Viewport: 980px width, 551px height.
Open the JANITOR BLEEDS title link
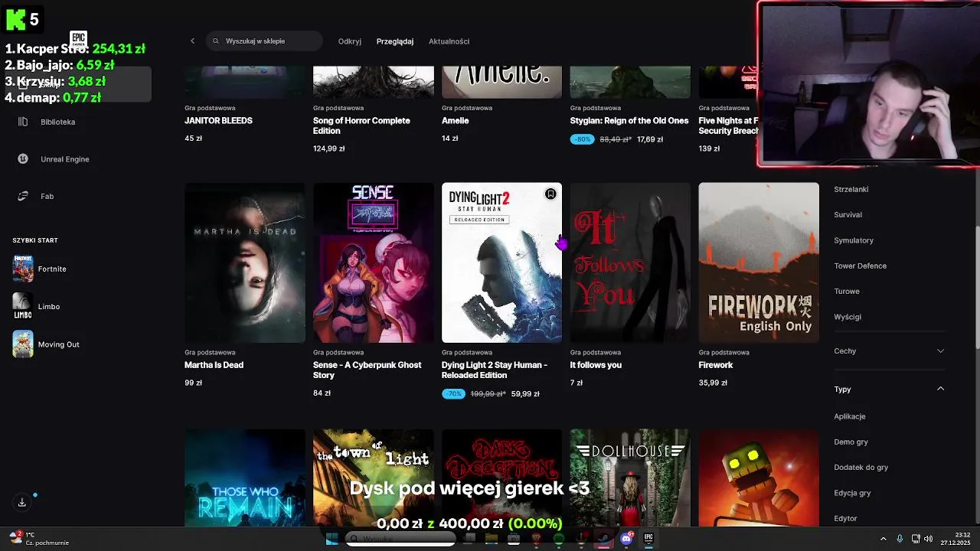218,121
